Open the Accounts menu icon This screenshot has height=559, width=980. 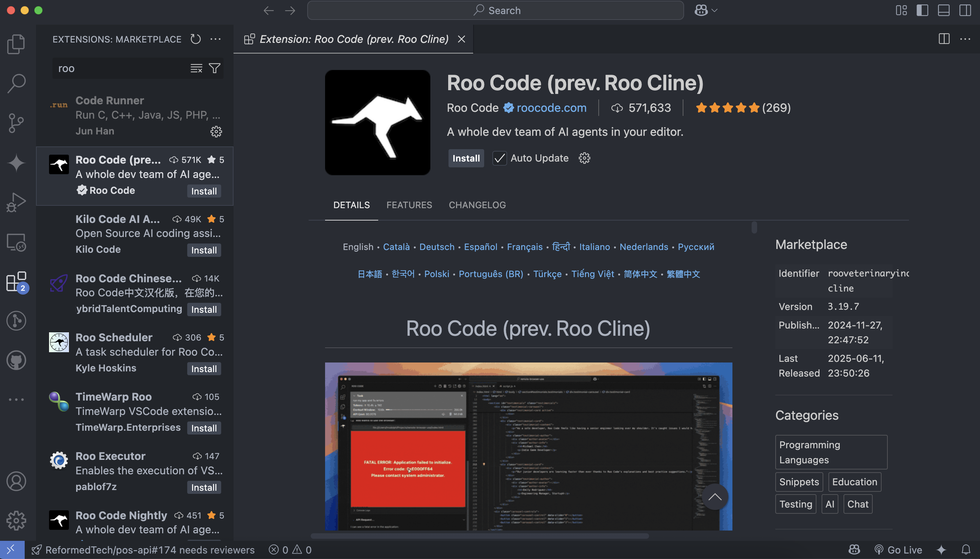(x=16, y=481)
